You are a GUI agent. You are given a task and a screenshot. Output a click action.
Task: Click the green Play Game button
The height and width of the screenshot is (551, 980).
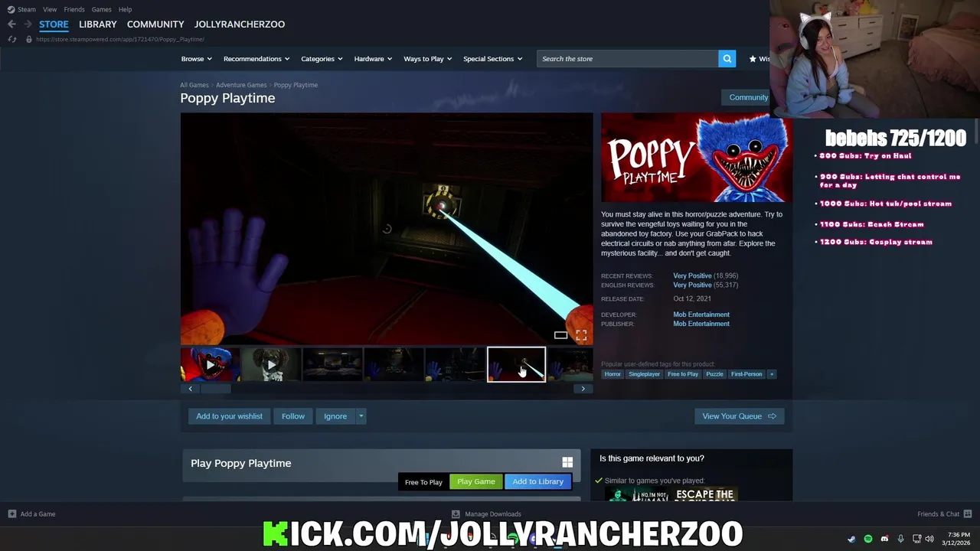pyautogui.click(x=476, y=481)
